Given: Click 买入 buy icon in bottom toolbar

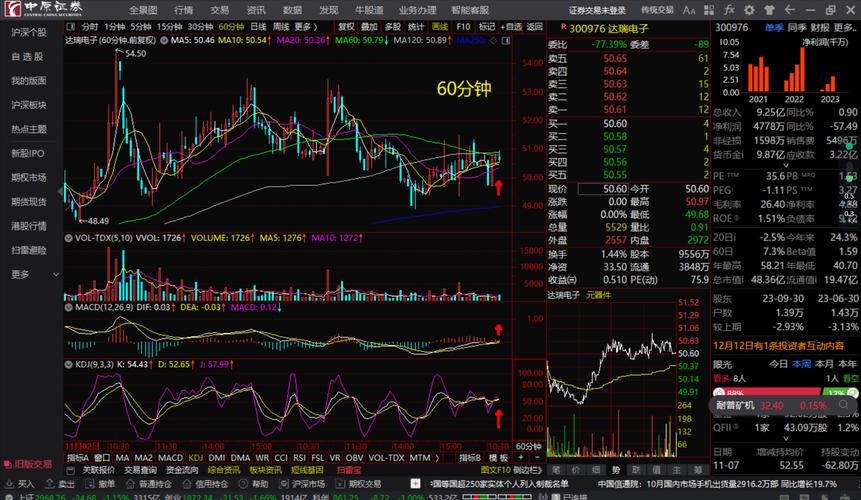Looking at the screenshot, I should coord(20,484).
